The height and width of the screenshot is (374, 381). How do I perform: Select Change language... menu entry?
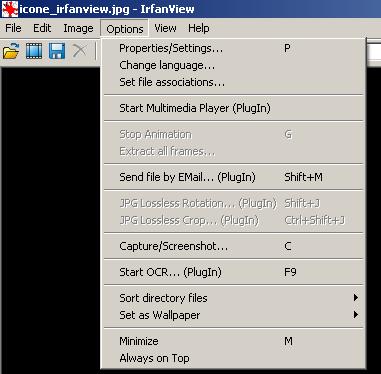(x=233, y=65)
